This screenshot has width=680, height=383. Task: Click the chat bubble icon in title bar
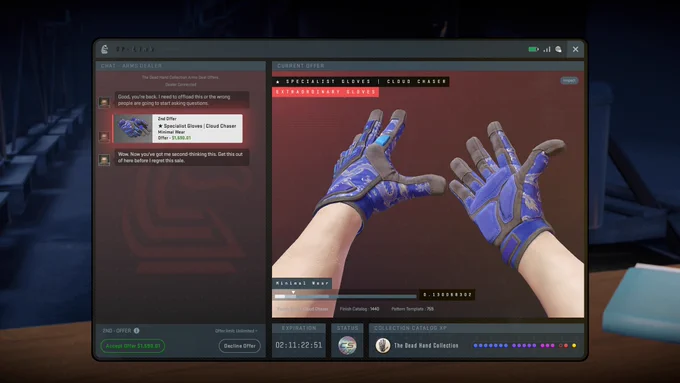(x=559, y=49)
